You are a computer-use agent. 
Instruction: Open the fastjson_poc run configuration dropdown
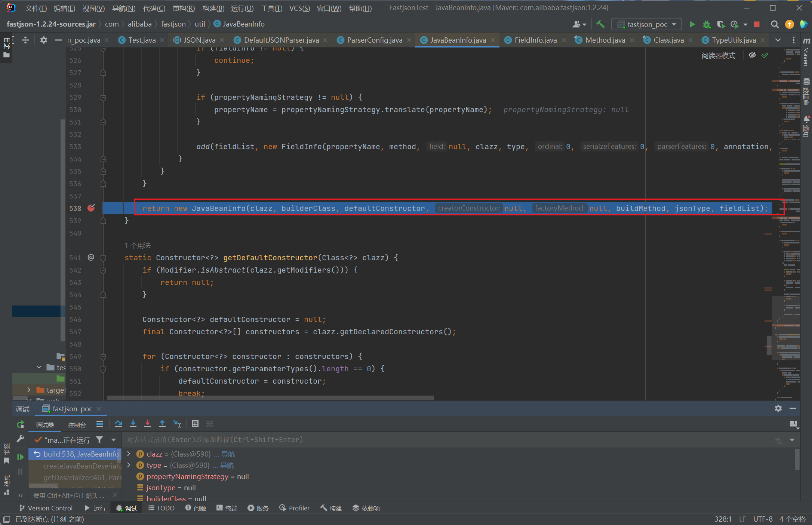(647, 24)
